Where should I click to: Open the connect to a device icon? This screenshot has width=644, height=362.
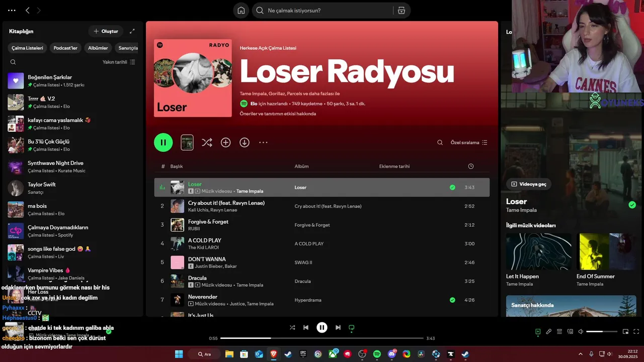[x=570, y=331]
